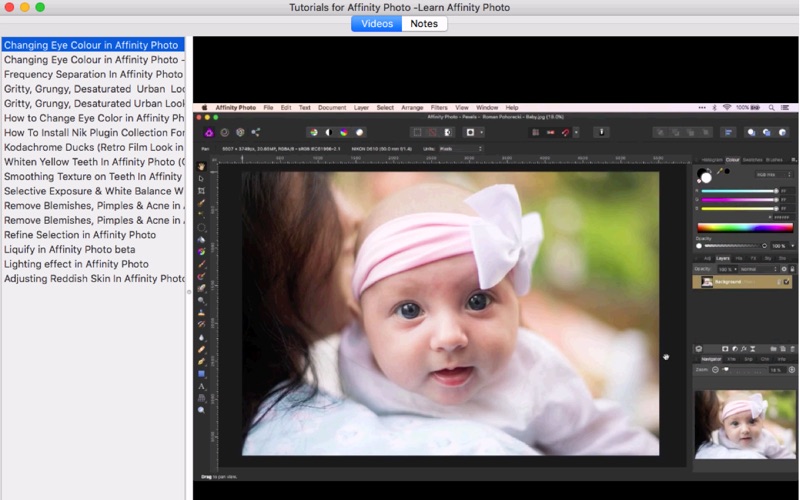The image size is (800, 500).
Task: Select the Selection Brush tool
Action: pyautogui.click(x=202, y=203)
